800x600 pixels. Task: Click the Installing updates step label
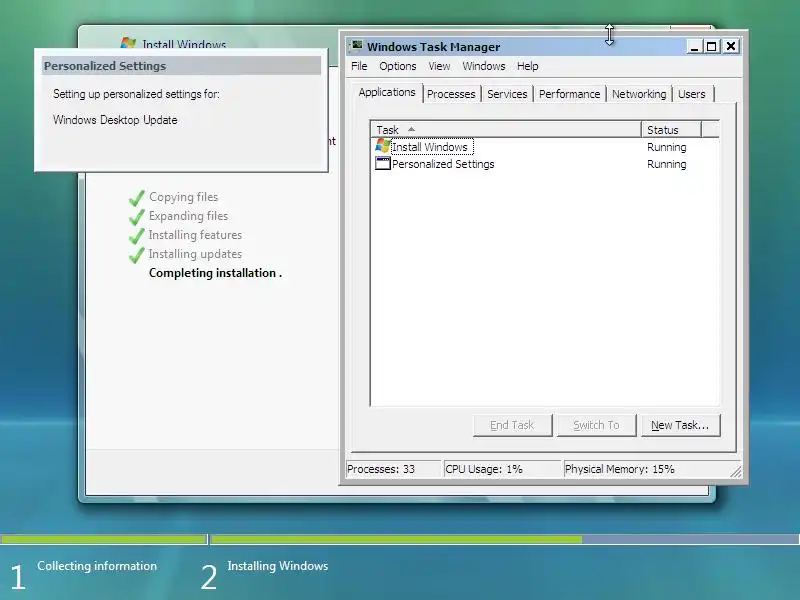(195, 254)
